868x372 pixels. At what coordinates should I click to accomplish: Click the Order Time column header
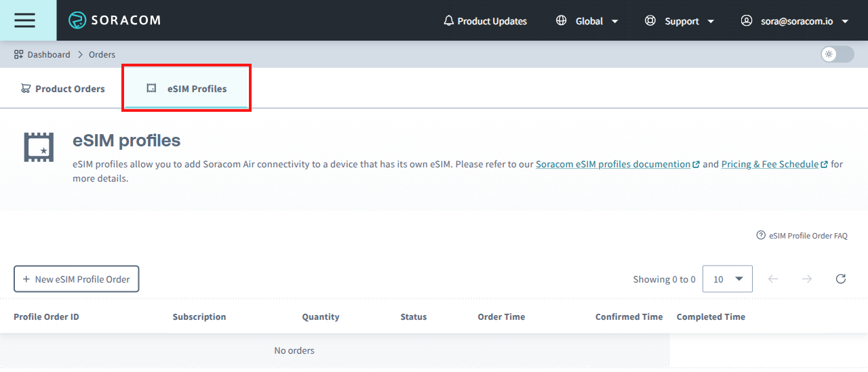[x=501, y=317]
